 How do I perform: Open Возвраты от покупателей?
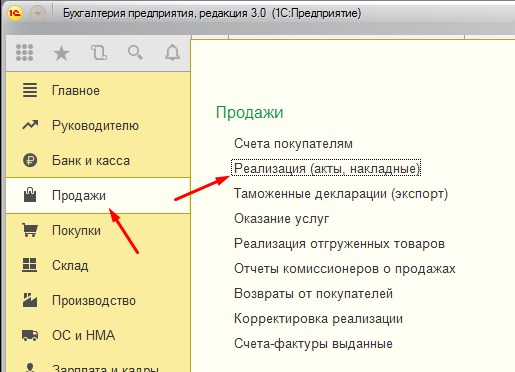313,293
